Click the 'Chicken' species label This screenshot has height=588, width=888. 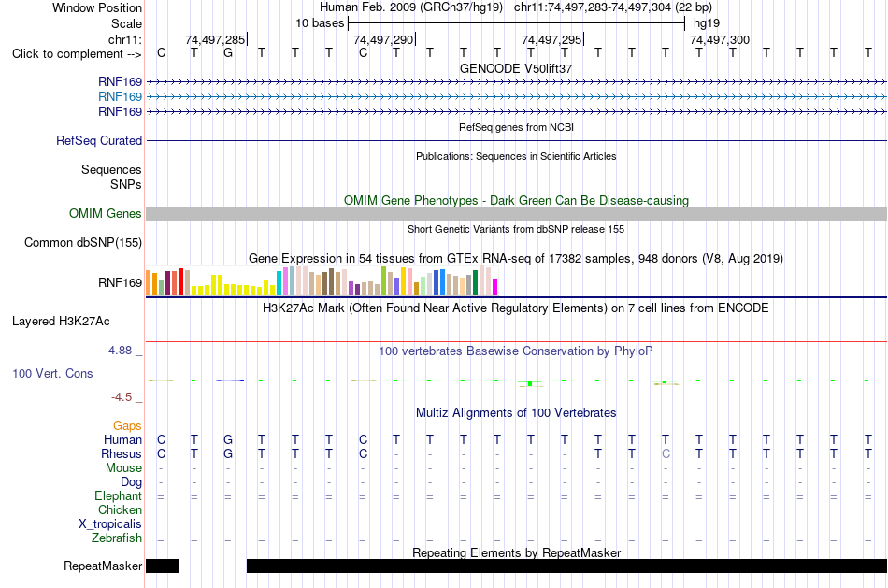click(120, 509)
